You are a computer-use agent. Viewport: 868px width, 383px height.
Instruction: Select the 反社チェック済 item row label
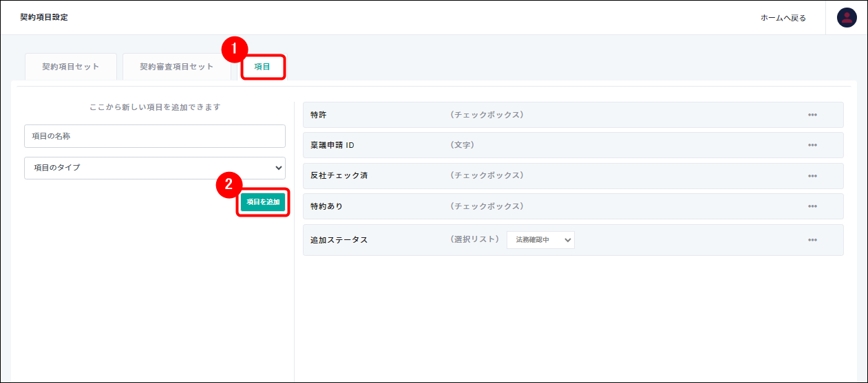pyautogui.click(x=339, y=175)
